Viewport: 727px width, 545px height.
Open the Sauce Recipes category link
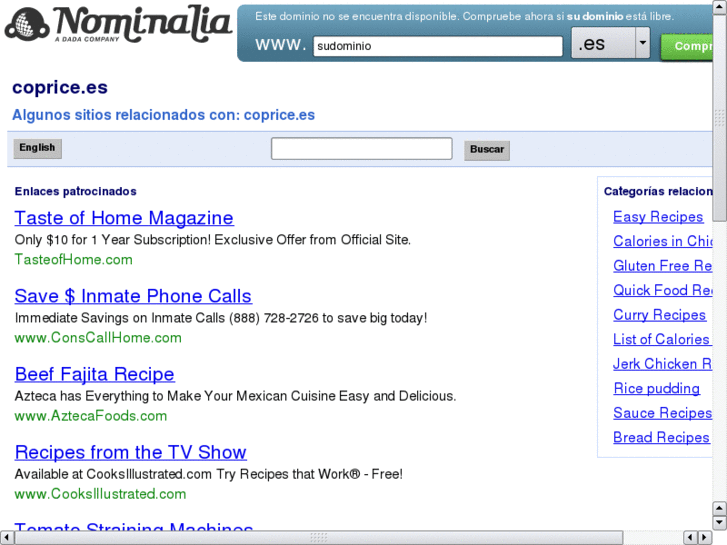pyautogui.click(x=663, y=413)
